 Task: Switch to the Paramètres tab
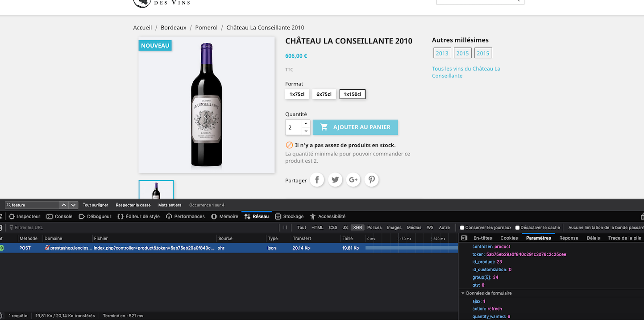[539, 238]
